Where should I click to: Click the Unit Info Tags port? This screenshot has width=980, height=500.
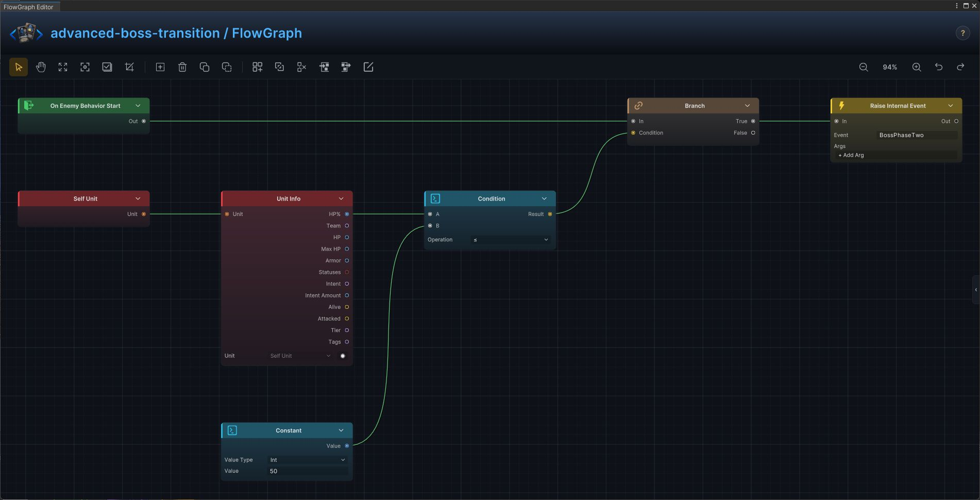click(x=347, y=342)
